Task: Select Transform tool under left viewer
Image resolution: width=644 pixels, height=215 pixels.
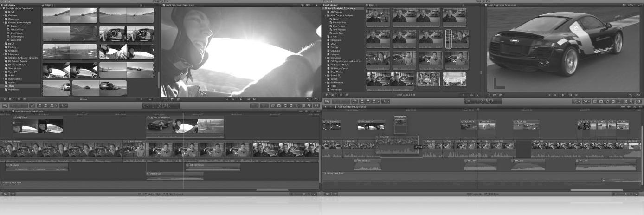Action: coord(165,99)
